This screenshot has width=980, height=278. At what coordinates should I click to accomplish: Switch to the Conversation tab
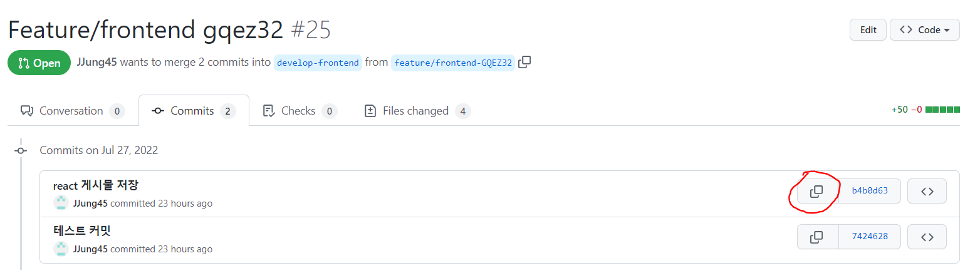(x=71, y=111)
